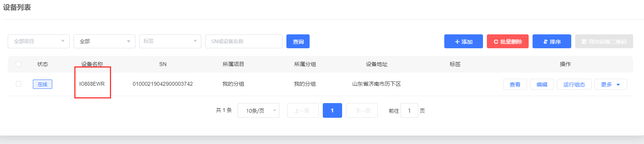Image resolution: width=644 pixels, height=144 pixels.
Task: Expand the 全部 status dropdown
Action: click(x=104, y=41)
